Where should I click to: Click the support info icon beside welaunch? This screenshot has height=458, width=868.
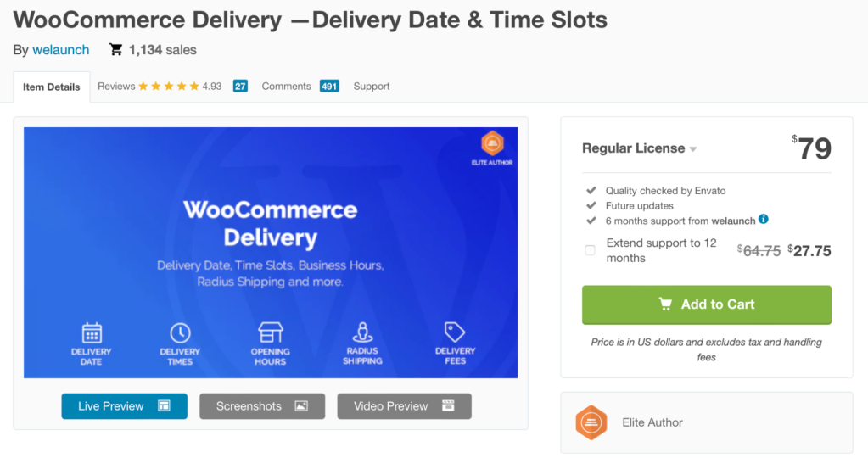[764, 220]
